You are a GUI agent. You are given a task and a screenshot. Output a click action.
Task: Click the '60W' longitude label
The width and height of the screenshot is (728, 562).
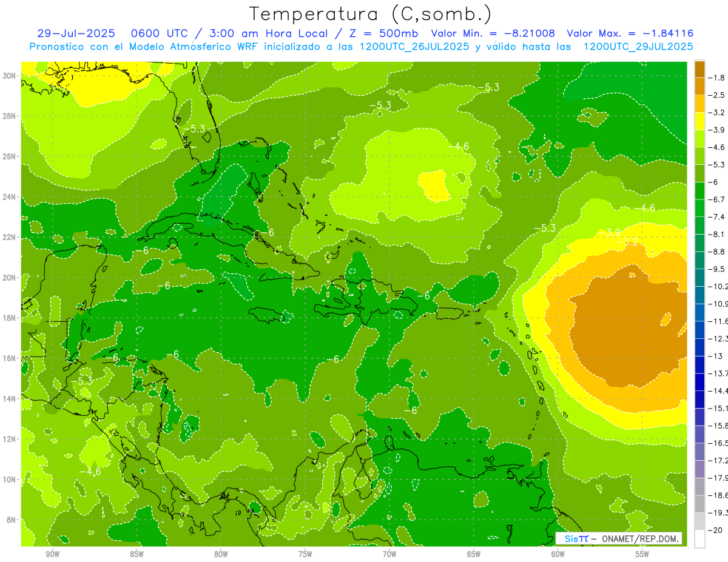click(558, 554)
